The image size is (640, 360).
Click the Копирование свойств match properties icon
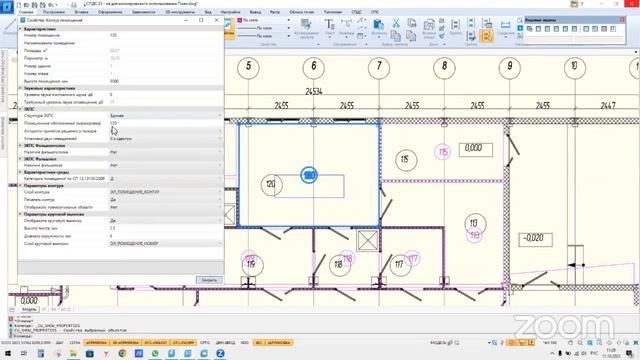(x=306, y=28)
